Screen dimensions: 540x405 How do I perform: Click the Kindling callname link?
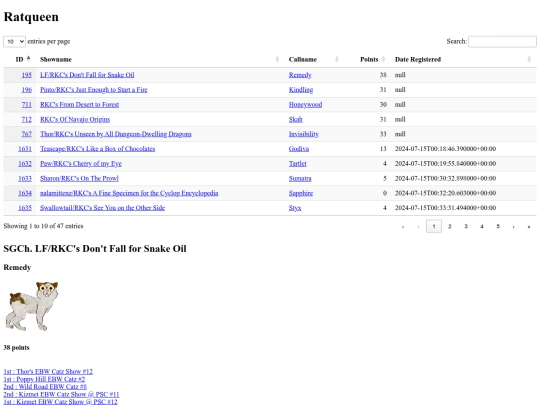pos(301,90)
